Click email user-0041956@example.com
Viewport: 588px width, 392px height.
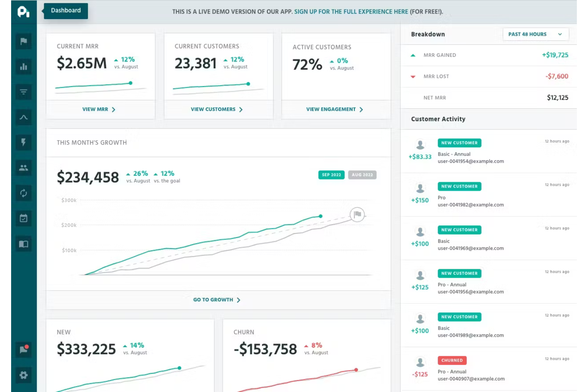471,292
